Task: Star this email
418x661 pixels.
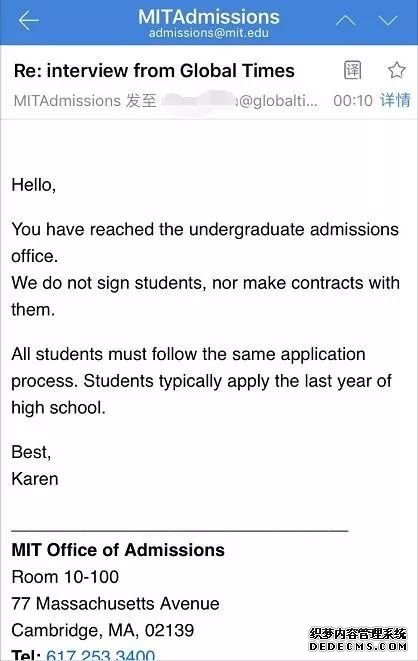Action: pyautogui.click(x=397, y=70)
